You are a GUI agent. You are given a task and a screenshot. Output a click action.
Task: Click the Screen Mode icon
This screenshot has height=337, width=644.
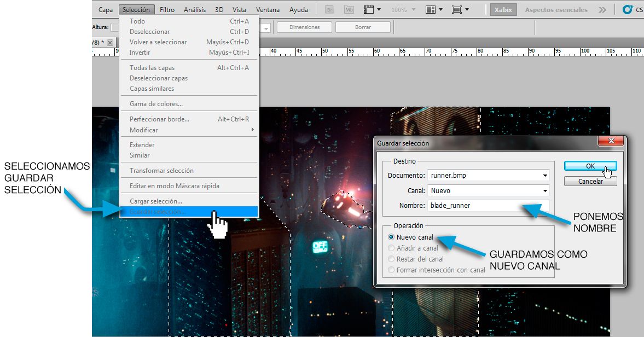click(456, 9)
